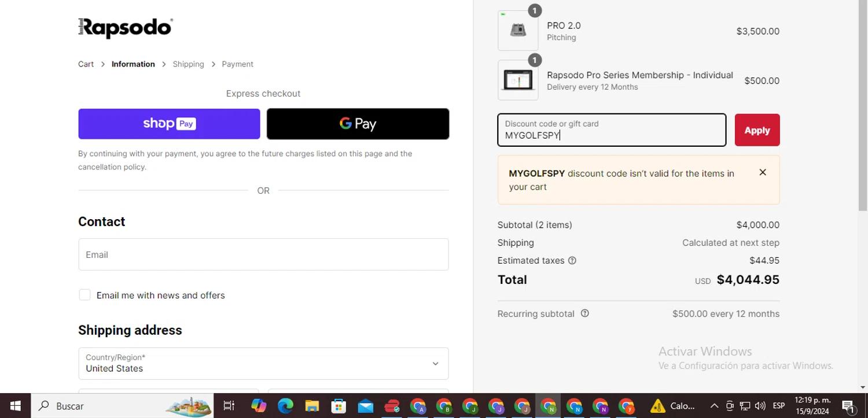Click the recurring subtotal info icon

pyautogui.click(x=584, y=313)
